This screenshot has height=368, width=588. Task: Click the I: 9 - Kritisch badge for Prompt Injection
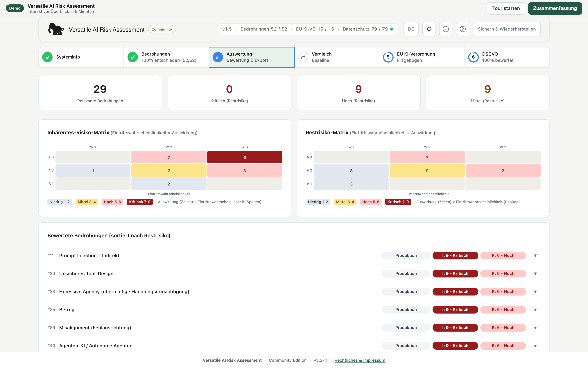[455, 256]
